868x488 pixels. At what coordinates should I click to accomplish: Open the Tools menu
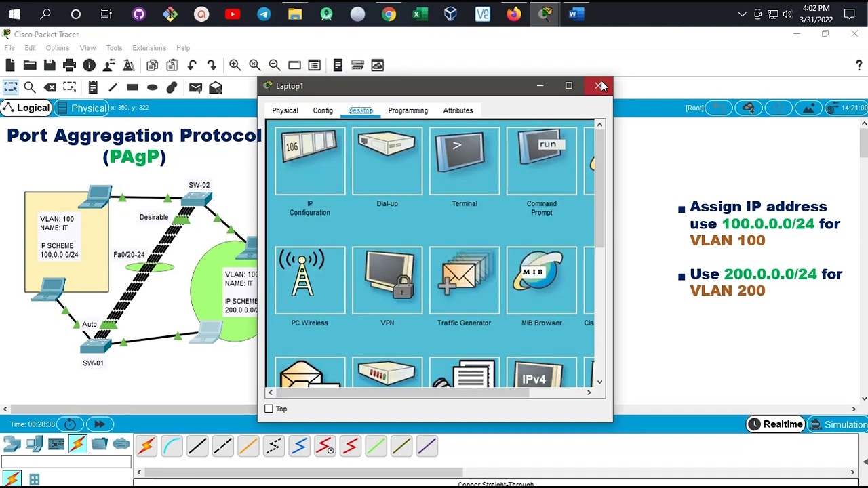coord(114,48)
